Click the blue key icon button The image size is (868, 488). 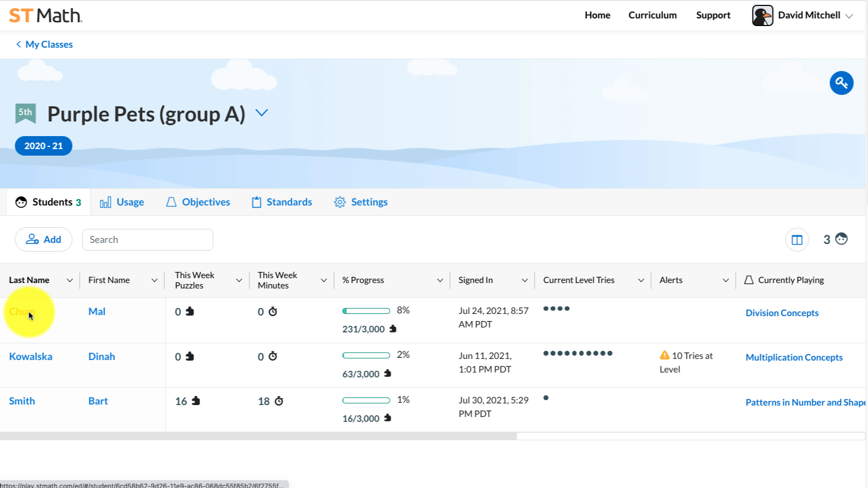(x=841, y=83)
